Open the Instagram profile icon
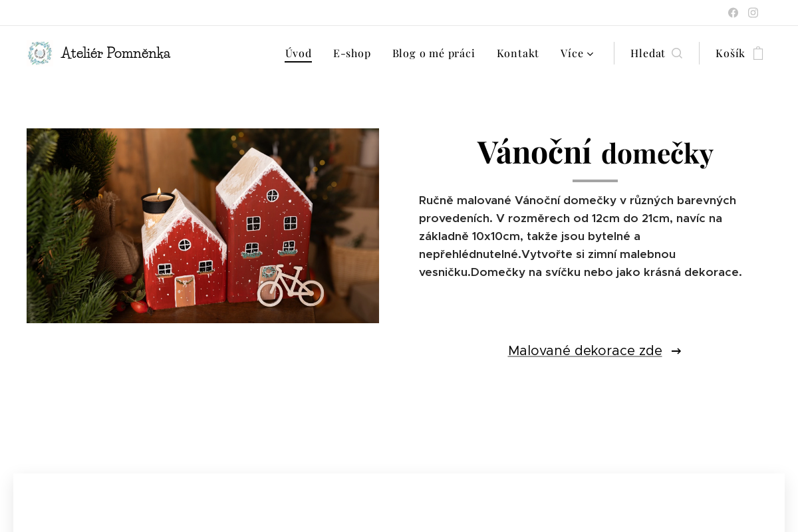The height and width of the screenshot is (532, 798). click(753, 13)
